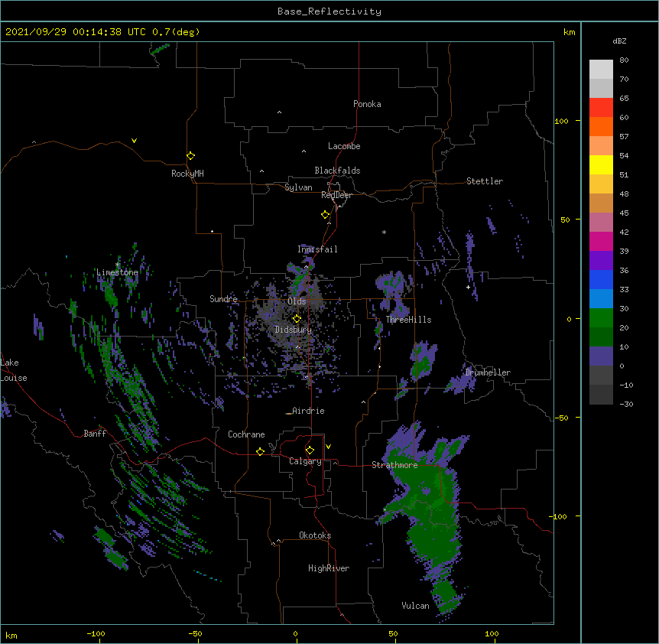Click the Lake Louise label

[x=14, y=370]
